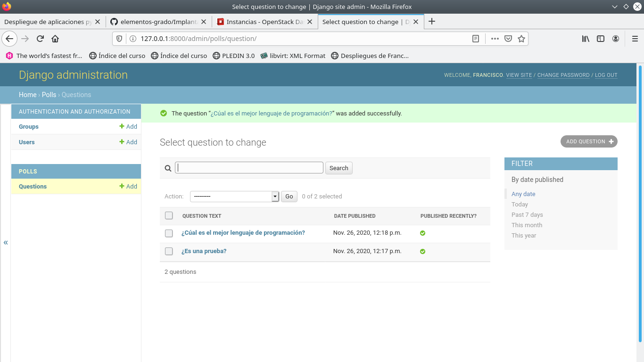
Task: Click the Go action button
Action: coord(289,197)
